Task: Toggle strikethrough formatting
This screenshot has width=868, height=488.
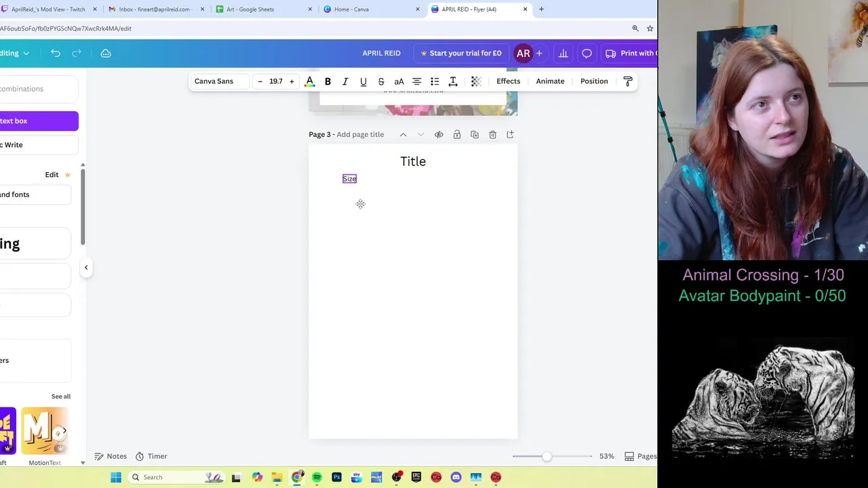Action: pos(381,81)
